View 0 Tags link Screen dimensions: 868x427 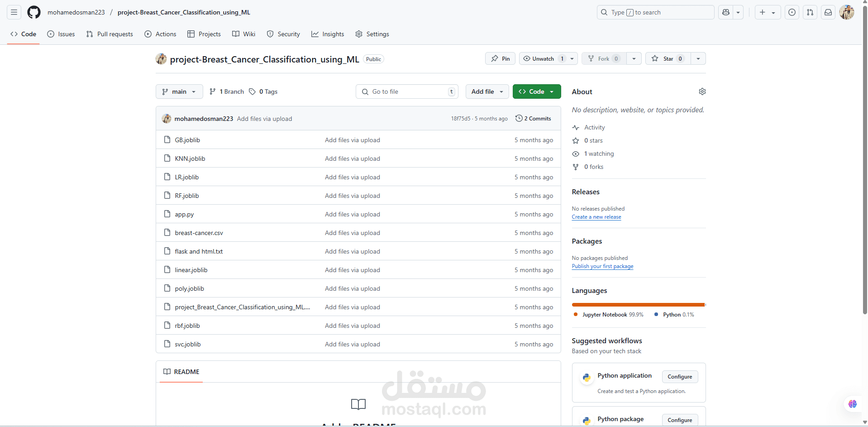coord(263,91)
